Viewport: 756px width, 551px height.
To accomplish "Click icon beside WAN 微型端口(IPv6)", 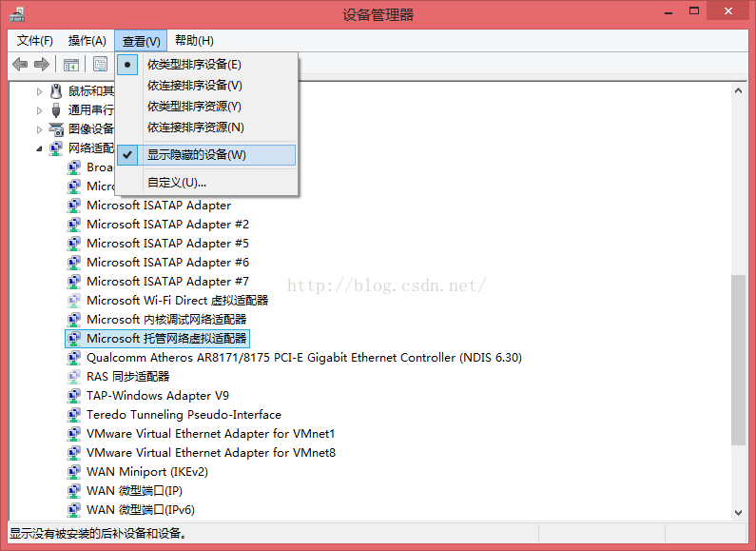I will coord(74,510).
